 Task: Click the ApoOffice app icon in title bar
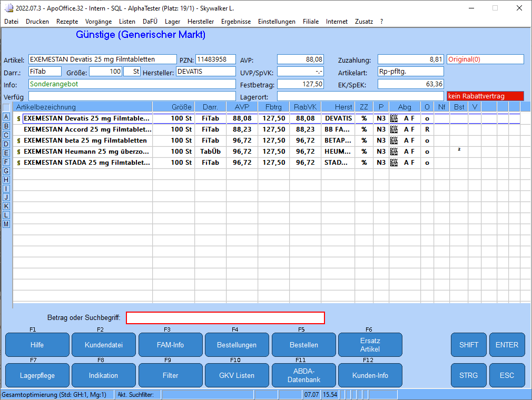click(9, 8)
